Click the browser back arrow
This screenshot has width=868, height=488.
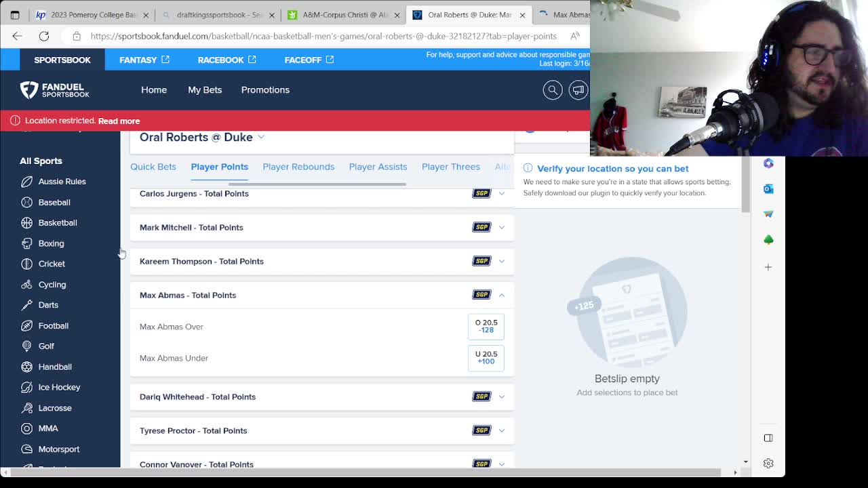[17, 36]
